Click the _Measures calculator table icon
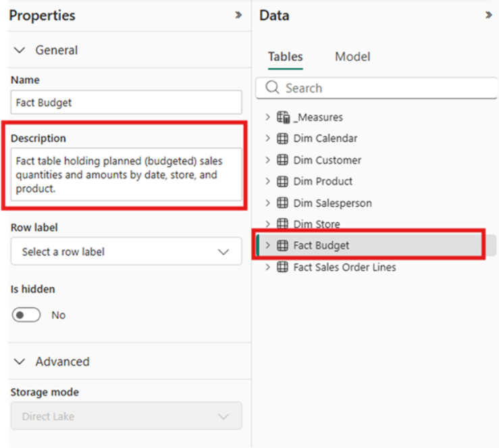 point(283,117)
